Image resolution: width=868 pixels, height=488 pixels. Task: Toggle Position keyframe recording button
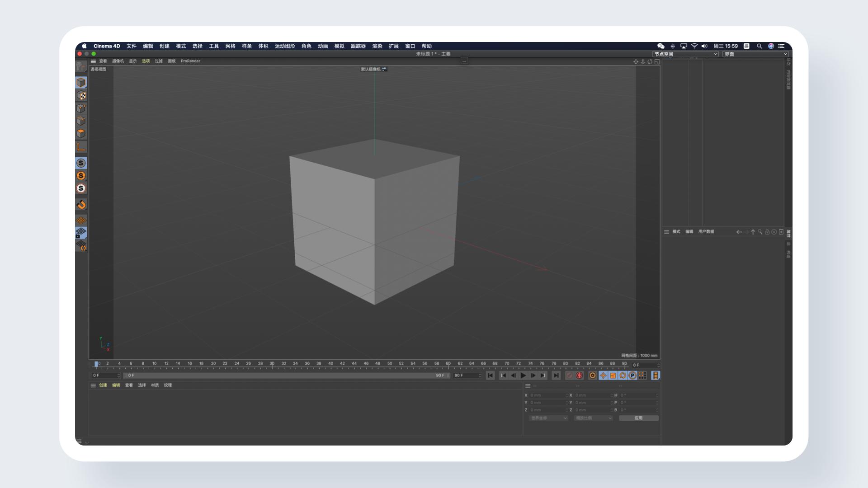pos(603,375)
